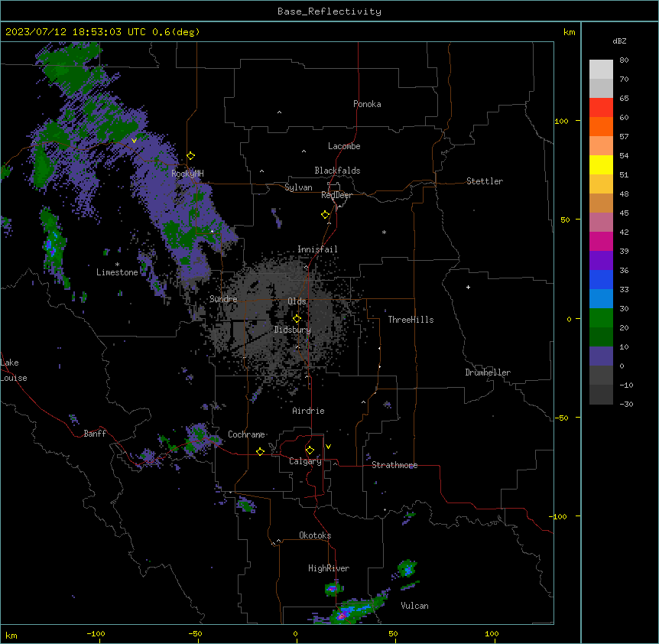Click the Didsbury town label
The width and height of the screenshot is (659, 644).
tap(293, 330)
